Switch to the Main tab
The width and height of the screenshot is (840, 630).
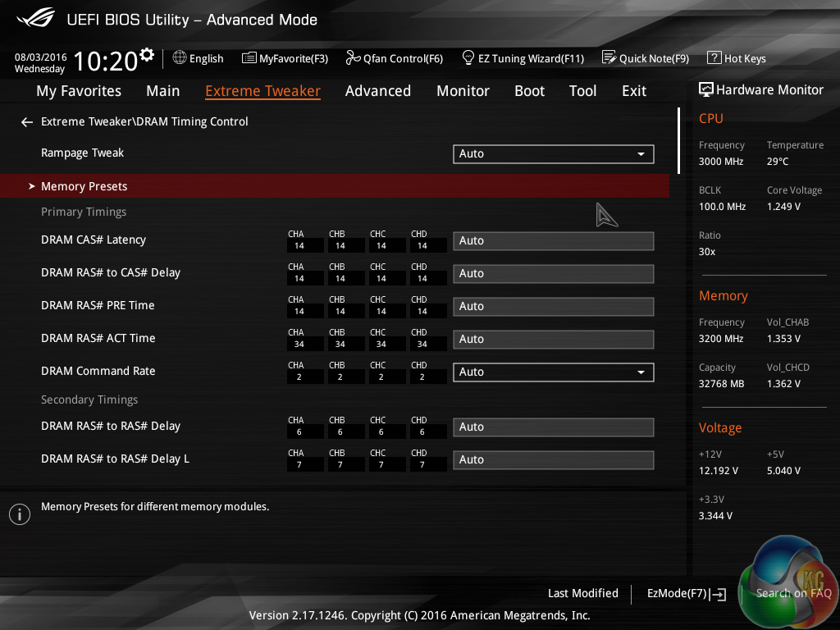(x=163, y=91)
